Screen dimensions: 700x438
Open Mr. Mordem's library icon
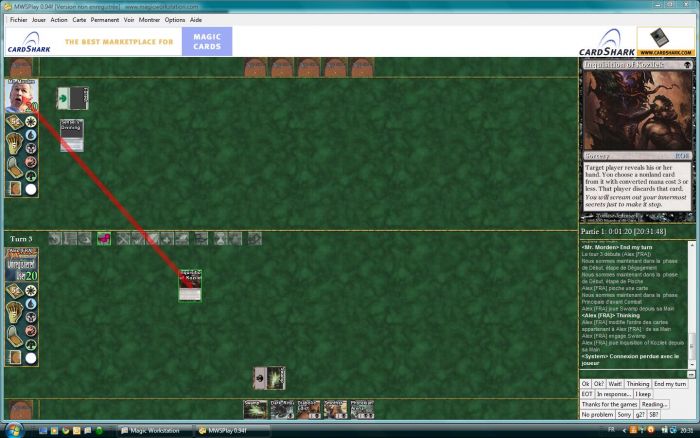(14, 122)
